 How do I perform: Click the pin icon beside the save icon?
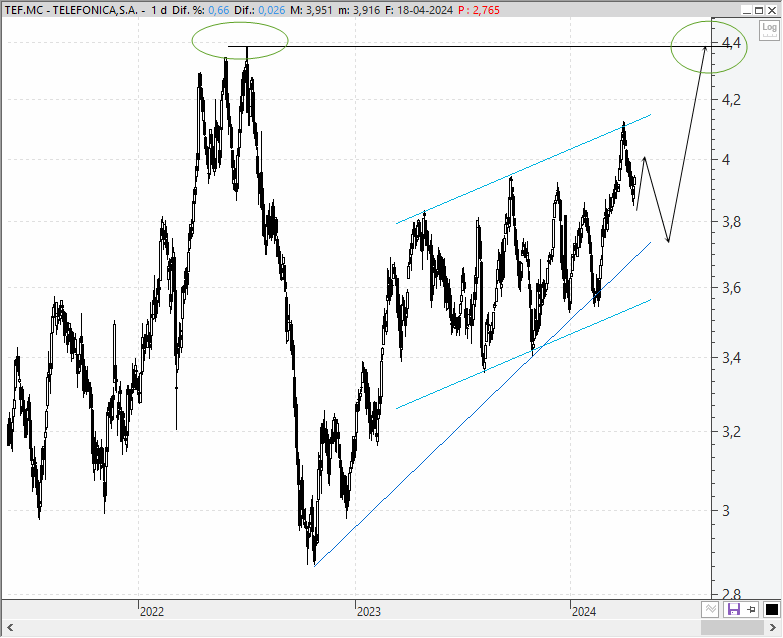point(752,609)
